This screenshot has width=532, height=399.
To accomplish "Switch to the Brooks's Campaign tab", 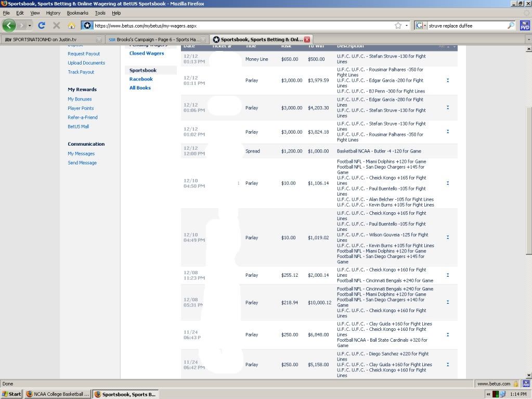I will tap(157, 40).
